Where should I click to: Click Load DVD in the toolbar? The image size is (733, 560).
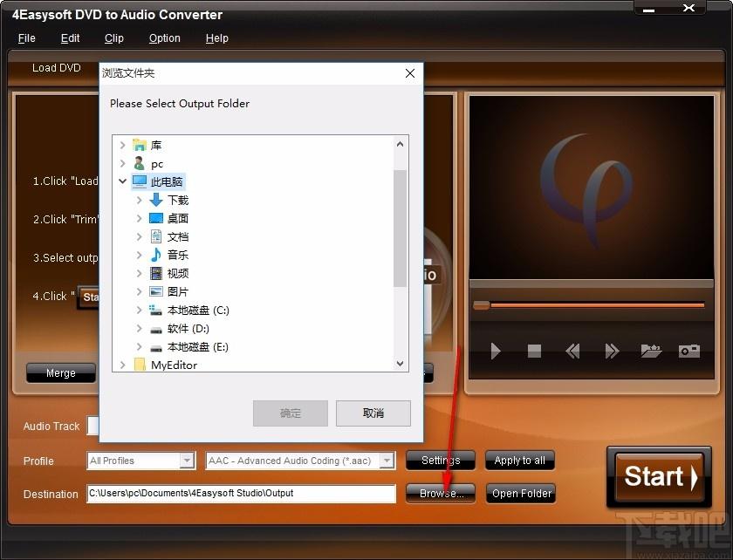57,68
